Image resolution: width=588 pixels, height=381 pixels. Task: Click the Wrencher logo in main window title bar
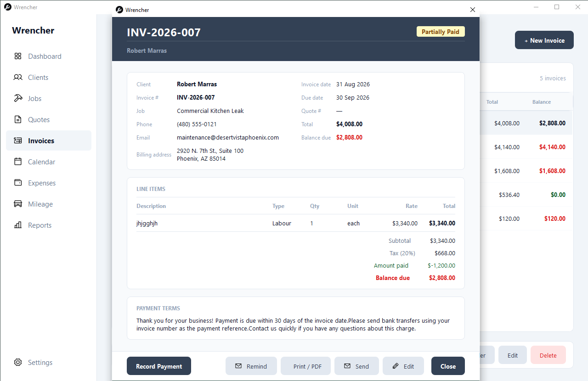click(x=8, y=7)
